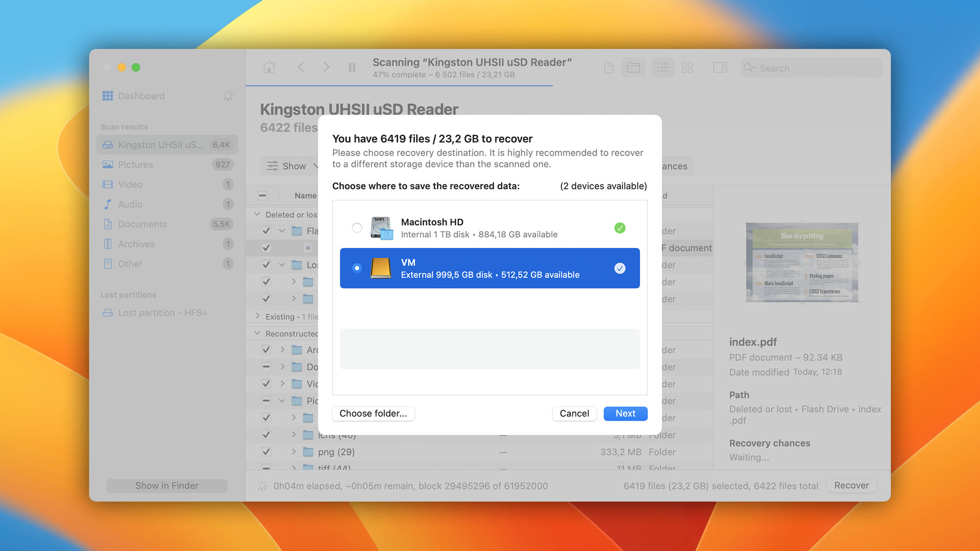Click the Dashboard grid icon

[x=107, y=96]
